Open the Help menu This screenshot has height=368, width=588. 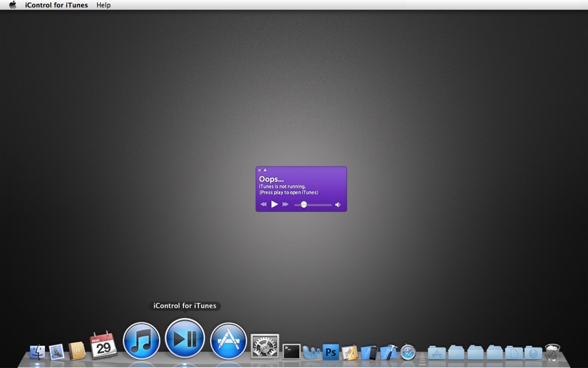pyautogui.click(x=104, y=5)
